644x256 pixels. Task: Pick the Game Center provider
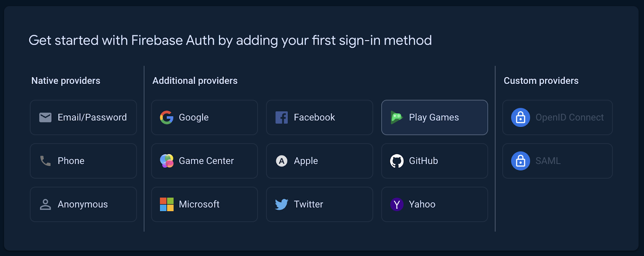(x=204, y=161)
